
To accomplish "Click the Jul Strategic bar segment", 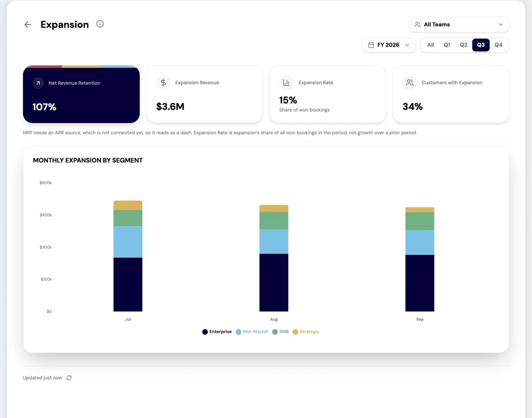I will [128, 205].
